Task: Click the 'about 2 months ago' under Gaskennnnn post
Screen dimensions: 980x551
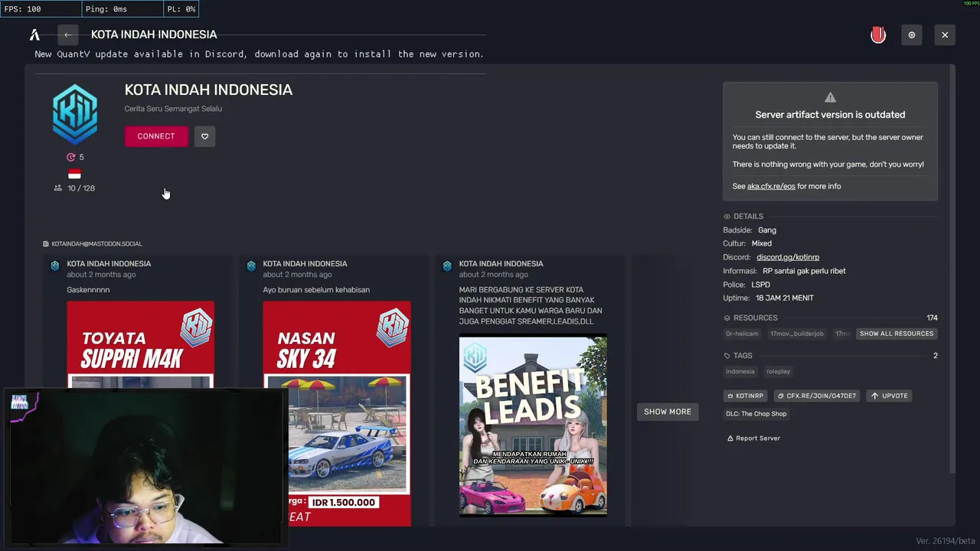Action: click(101, 275)
